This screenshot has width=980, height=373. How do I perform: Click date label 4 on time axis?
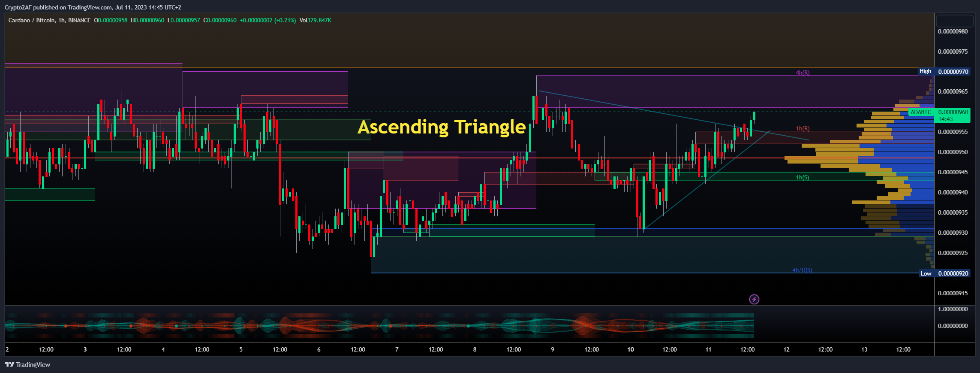pyautogui.click(x=163, y=349)
